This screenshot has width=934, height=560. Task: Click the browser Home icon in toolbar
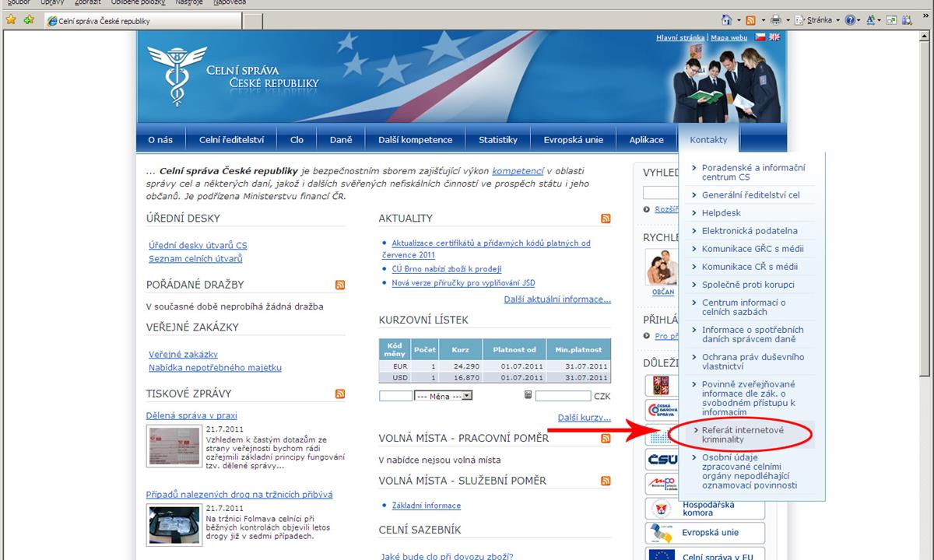click(726, 20)
